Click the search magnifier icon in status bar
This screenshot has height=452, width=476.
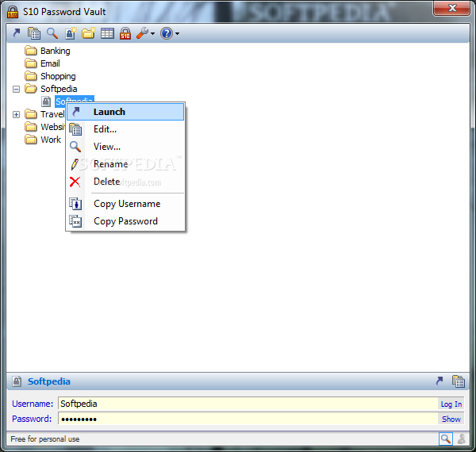(446, 439)
